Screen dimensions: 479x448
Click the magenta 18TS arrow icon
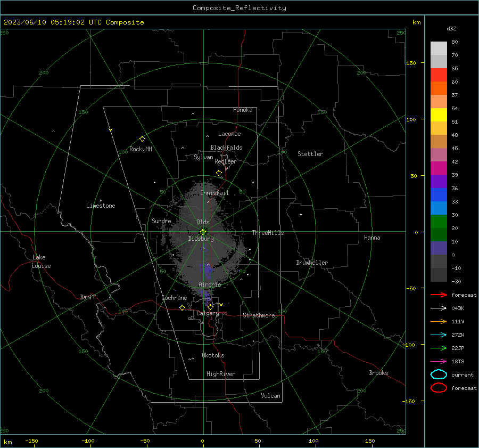(x=439, y=362)
